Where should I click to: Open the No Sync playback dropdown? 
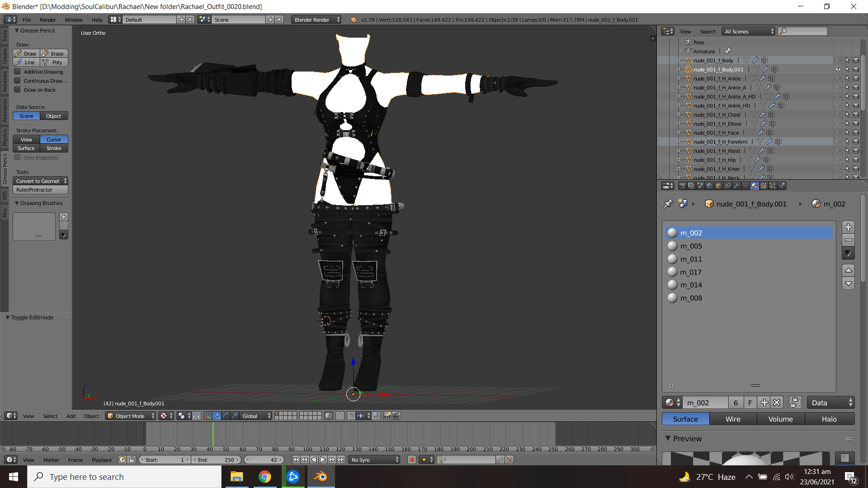pyautogui.click(x=375, y=460)
